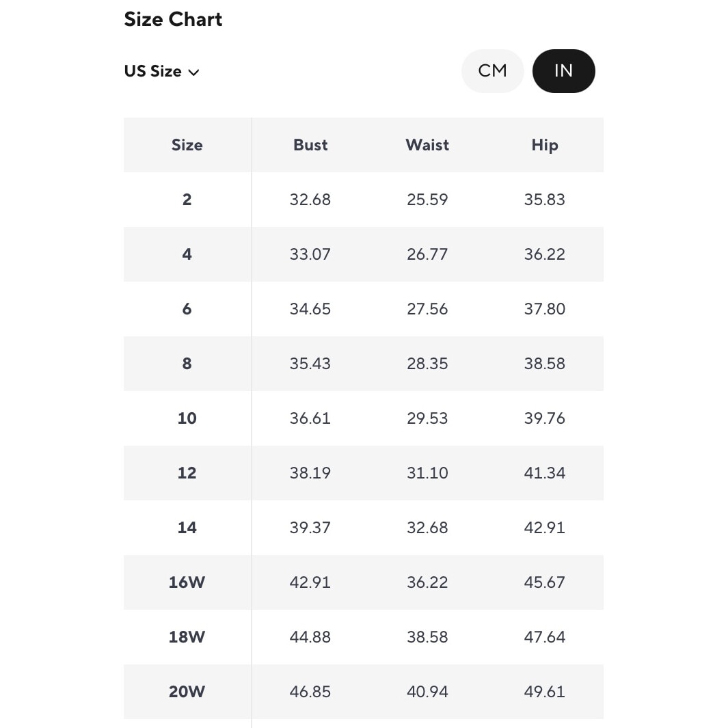Select the size 6 row label
Screen dimensions: 728x728
click(187, 309)
